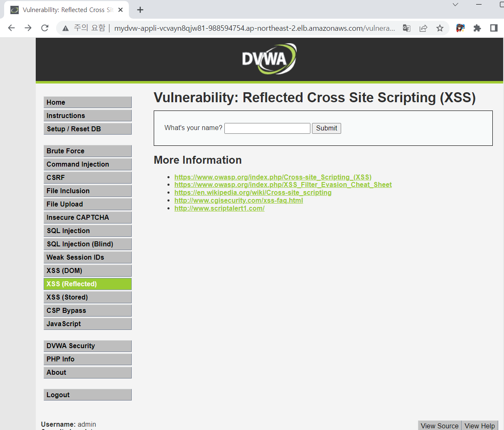Go to CSP Bypass page
Screen dimensions: 504x430
[x=88, y=310]
